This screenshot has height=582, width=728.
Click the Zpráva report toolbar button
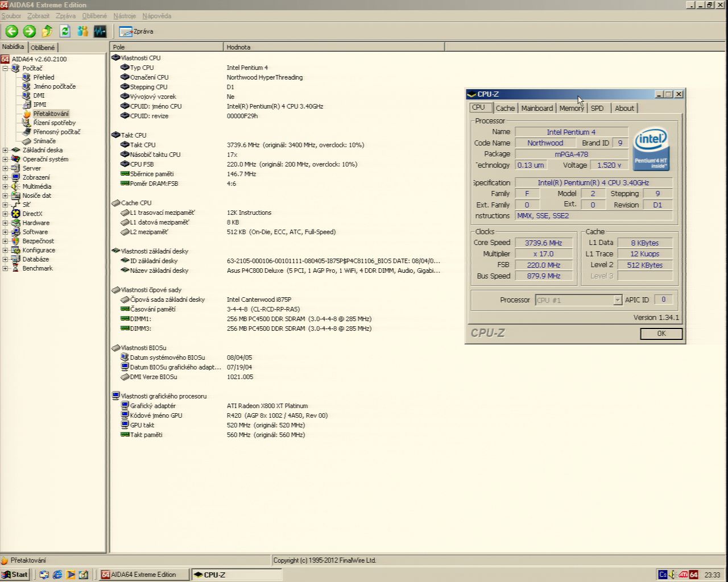click(136, 31)
